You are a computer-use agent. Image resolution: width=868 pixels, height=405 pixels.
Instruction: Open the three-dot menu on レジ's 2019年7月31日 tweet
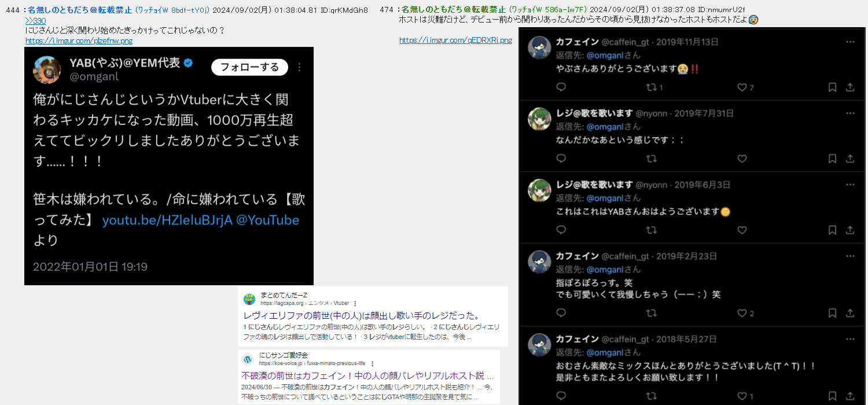(850, 113)
